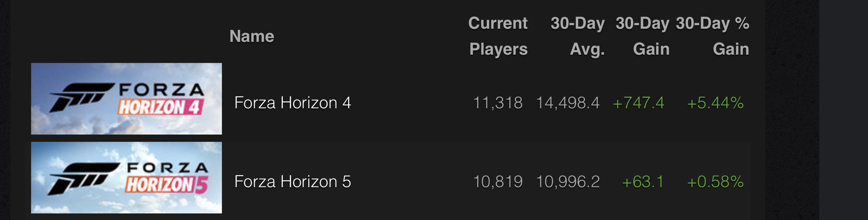Click the pink HORIZON 5 logo badge
The height and width of the screenshot is (220, 868).
point(167,185)
